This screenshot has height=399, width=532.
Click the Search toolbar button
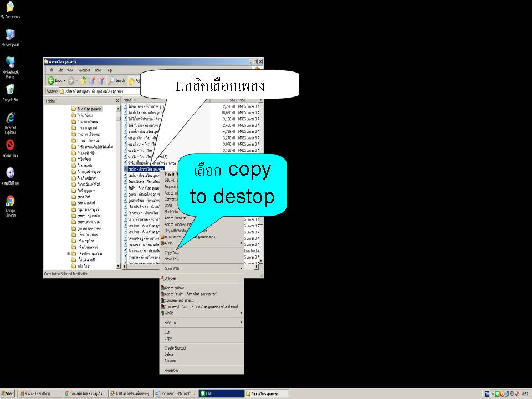point(116,80)
